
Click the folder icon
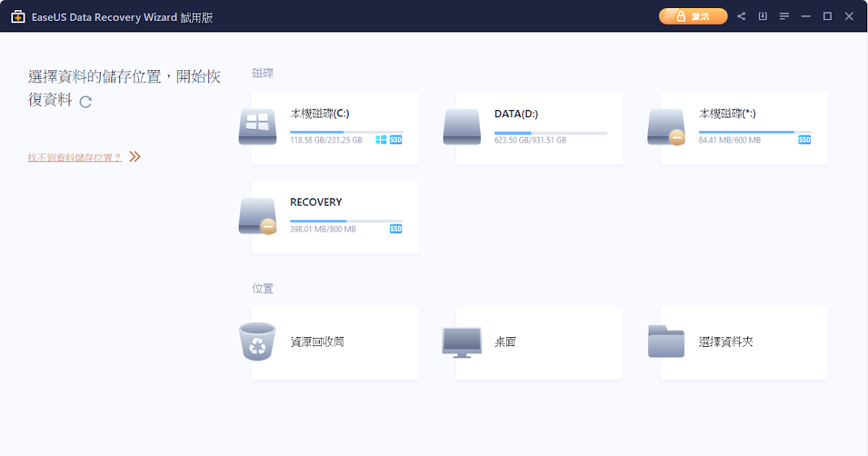point(666,342)
